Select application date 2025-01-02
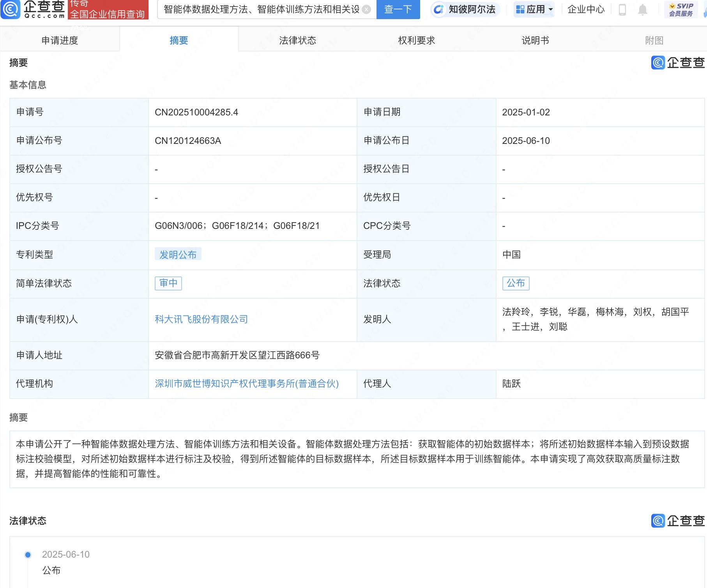The image size is (707, 588). tap(526, 112)
